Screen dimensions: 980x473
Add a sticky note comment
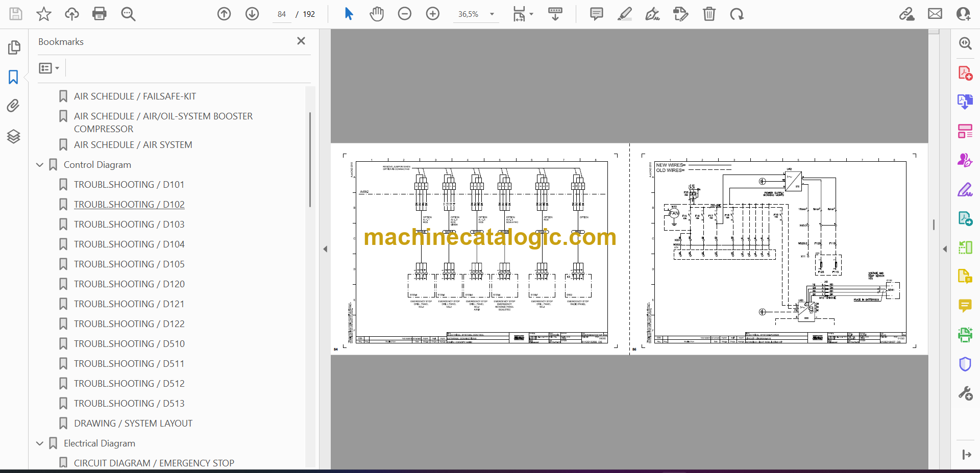point(596,14)
